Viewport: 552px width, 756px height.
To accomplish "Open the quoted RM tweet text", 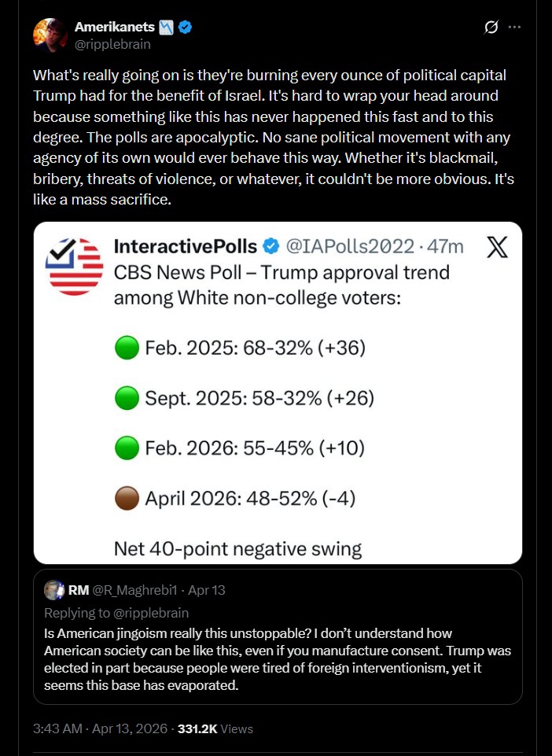I will coord(278,659).
